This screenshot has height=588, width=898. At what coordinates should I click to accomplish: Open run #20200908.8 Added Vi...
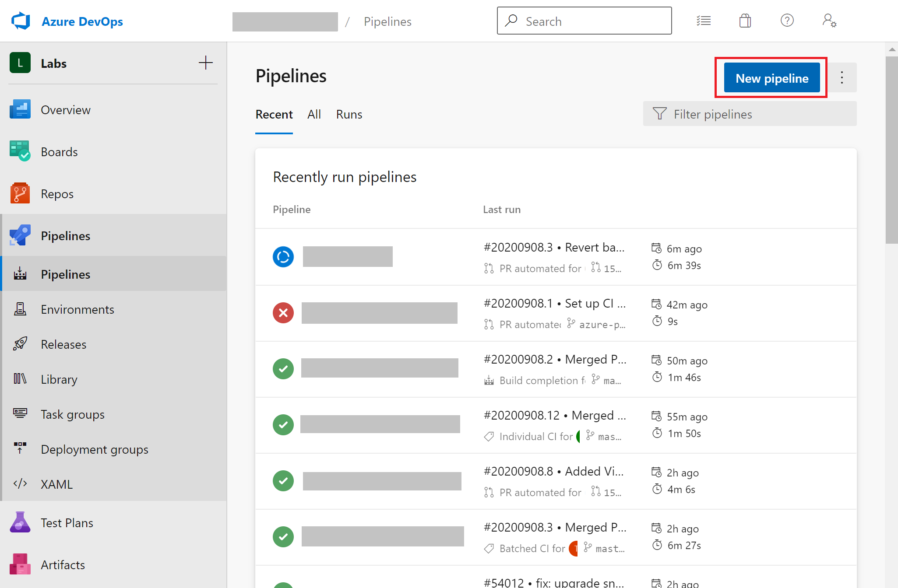554,472
